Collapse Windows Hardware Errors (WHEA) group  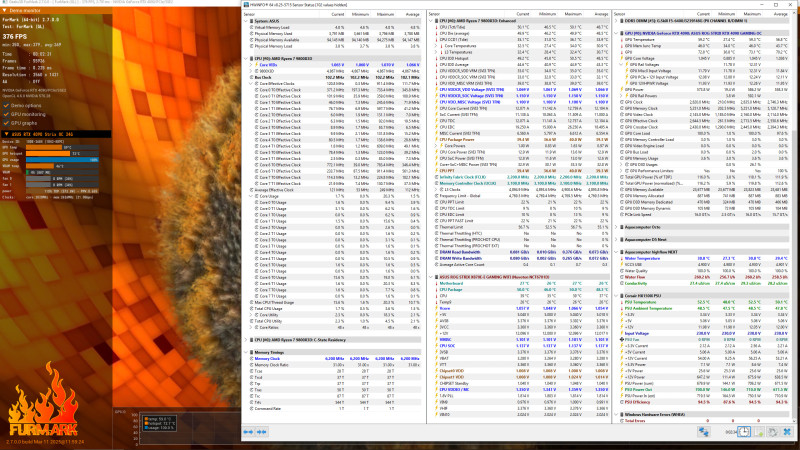(x=616, y=415)
